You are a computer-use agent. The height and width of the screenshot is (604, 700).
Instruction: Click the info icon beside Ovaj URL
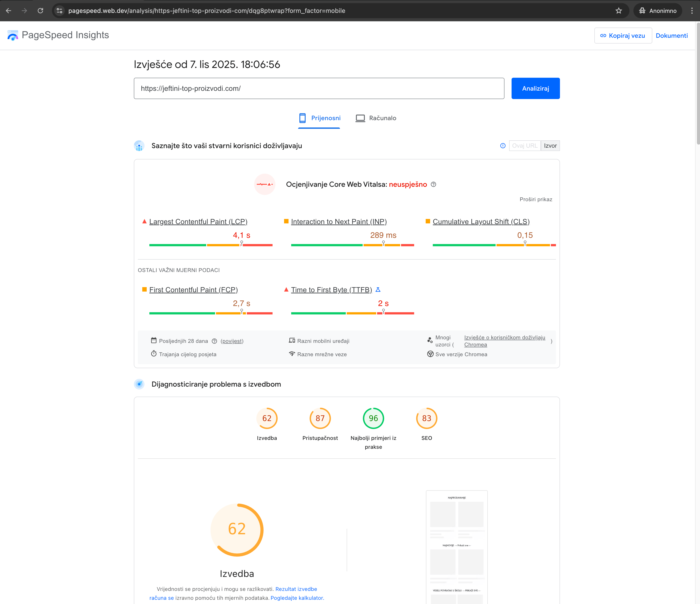pyautogui.click(x=503, y=146)
